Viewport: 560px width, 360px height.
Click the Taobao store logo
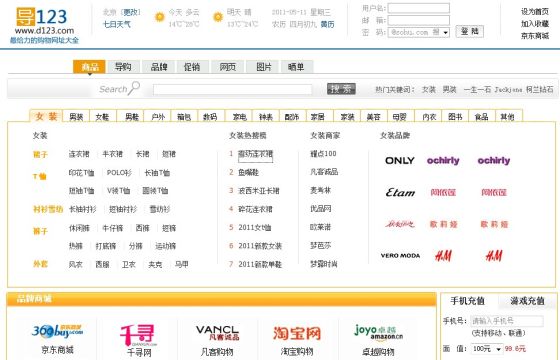(x=297, y=333)
